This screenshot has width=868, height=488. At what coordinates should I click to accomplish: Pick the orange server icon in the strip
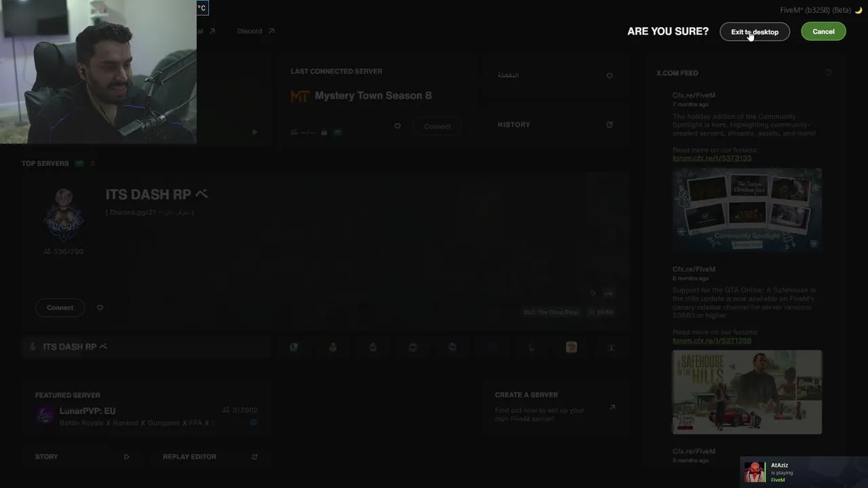pyautogui.click(x=571, y=347)
